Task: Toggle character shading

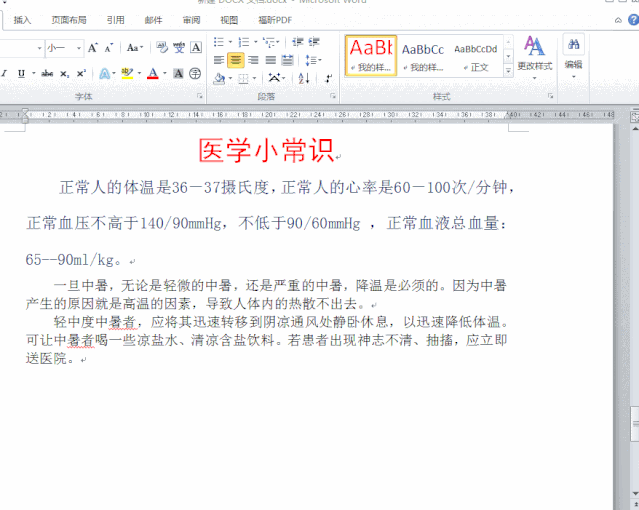Action: [178, 73]
